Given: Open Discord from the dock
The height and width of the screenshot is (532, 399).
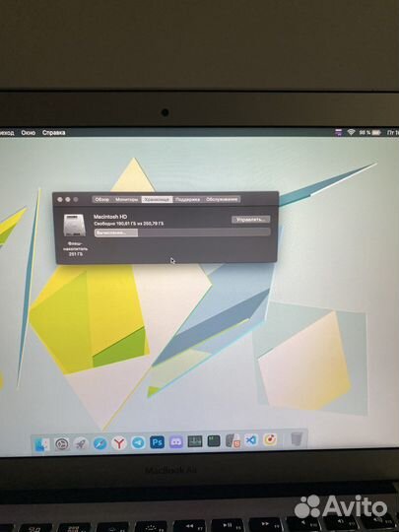Looking at the screenshot, I should pyautogui.click(x=176, y=441).
